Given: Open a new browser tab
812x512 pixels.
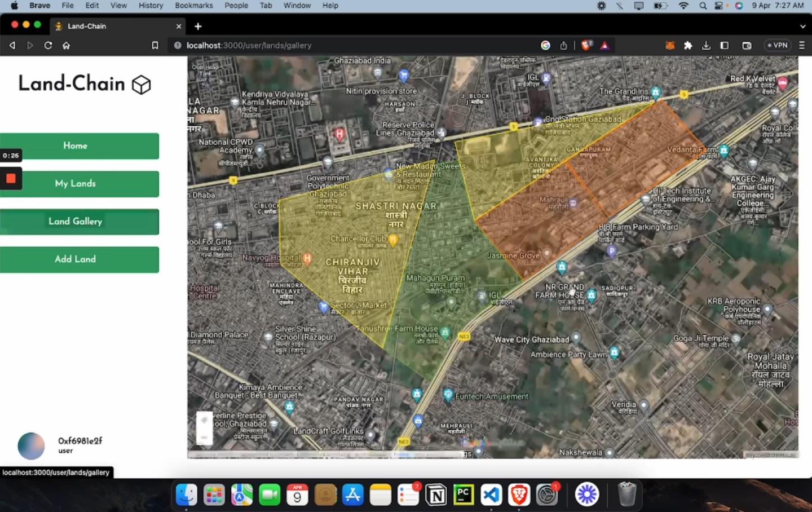Looking at the screenshot, I should [198, 26].
